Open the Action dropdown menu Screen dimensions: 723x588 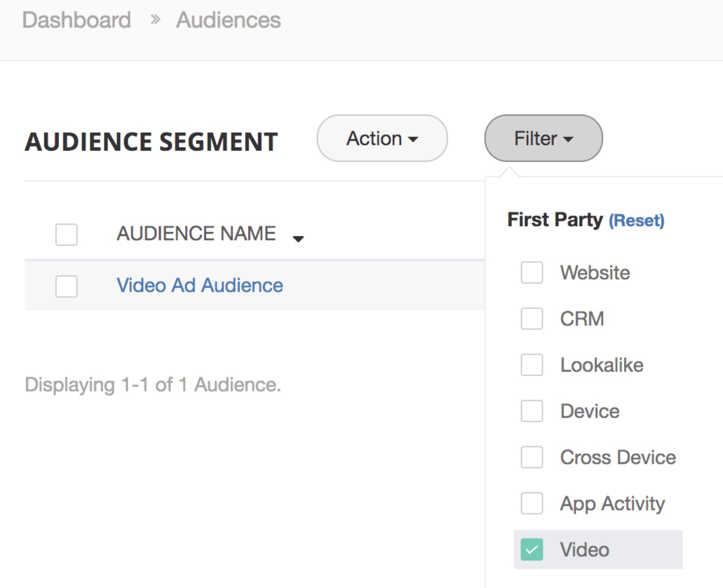pyautogui.click(x=382, y=138)
